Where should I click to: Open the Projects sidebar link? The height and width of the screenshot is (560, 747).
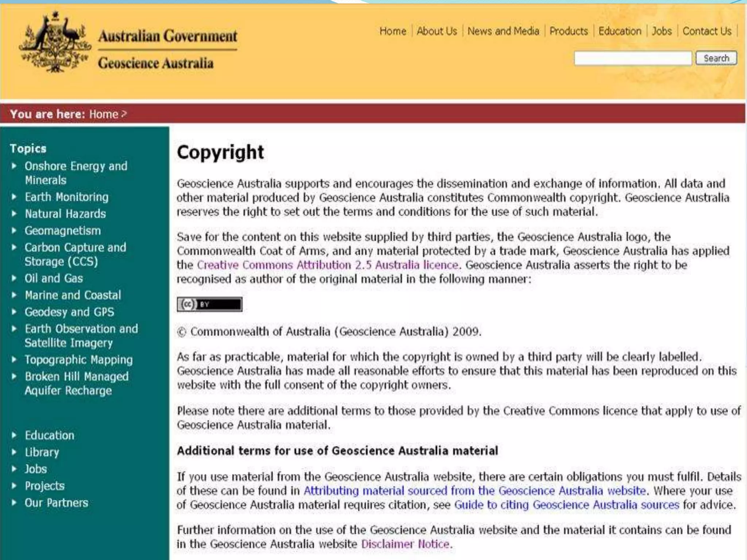pos(44,486)
